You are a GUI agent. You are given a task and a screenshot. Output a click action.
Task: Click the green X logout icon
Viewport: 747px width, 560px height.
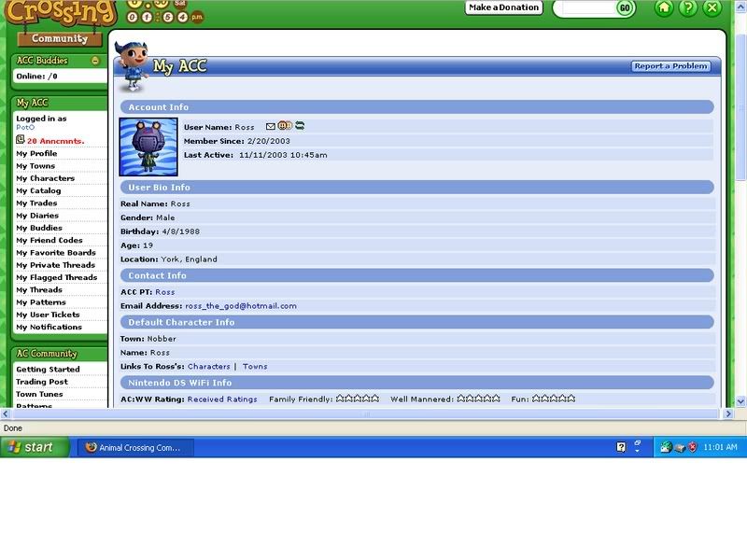(x=712, y=8)
